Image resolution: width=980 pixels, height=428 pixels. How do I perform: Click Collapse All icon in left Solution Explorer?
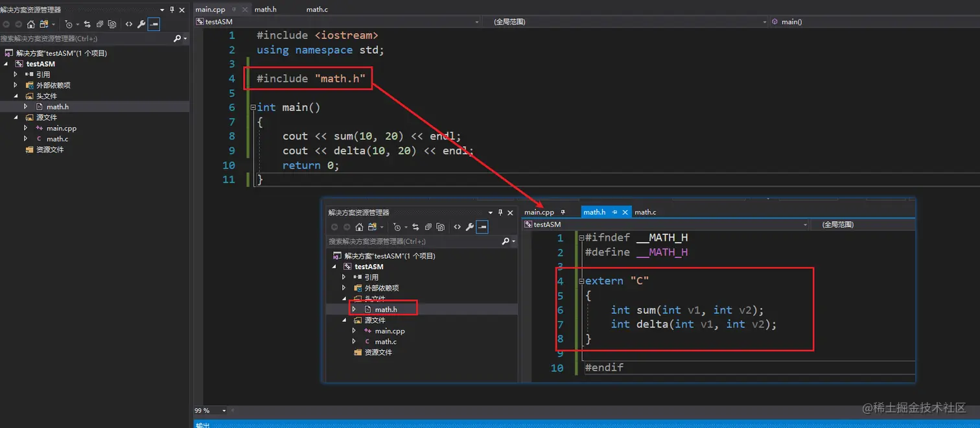[100, 24]
